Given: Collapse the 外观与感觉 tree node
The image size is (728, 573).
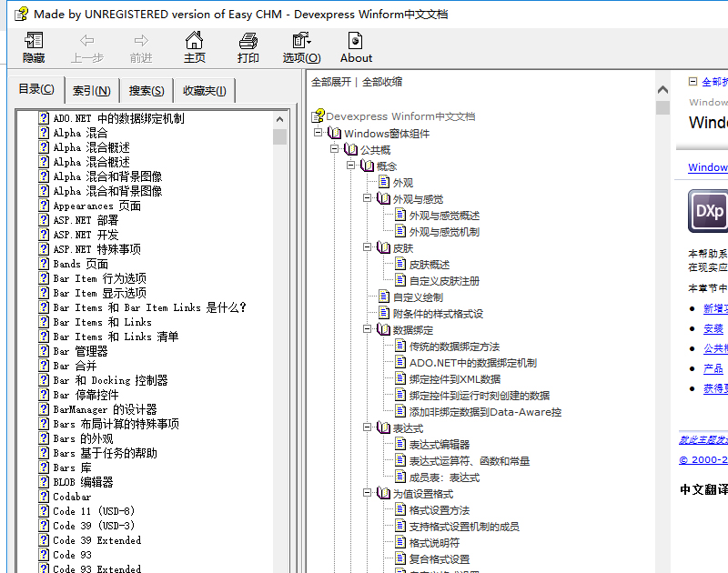Looking at the screenshot, I should (x=367, y=198).
